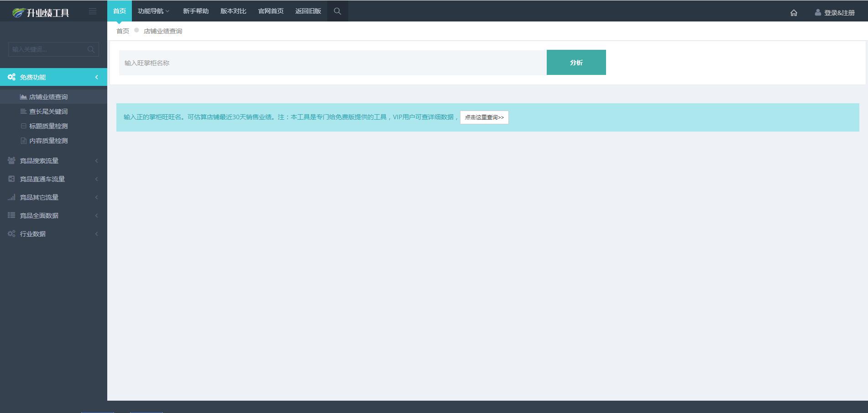This screenshot has height=413, width=868.
Task: Open the 新手帮助 menu item
Action: point(195,11)
